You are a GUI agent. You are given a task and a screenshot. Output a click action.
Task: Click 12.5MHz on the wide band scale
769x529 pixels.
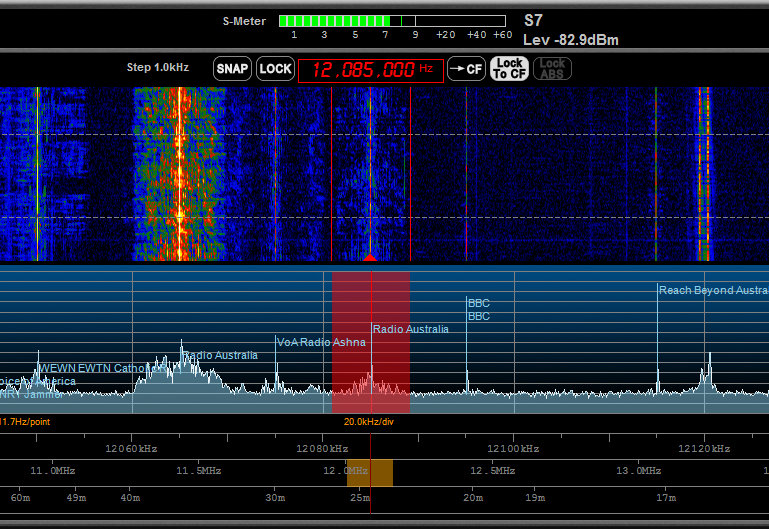click(492, 471)
